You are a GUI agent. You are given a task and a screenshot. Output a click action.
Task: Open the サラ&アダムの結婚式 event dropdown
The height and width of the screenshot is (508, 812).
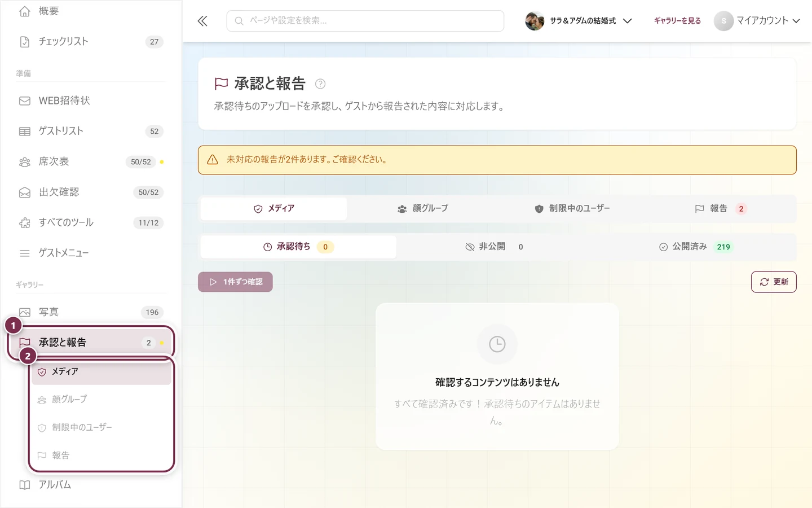(x=579, y=21)
